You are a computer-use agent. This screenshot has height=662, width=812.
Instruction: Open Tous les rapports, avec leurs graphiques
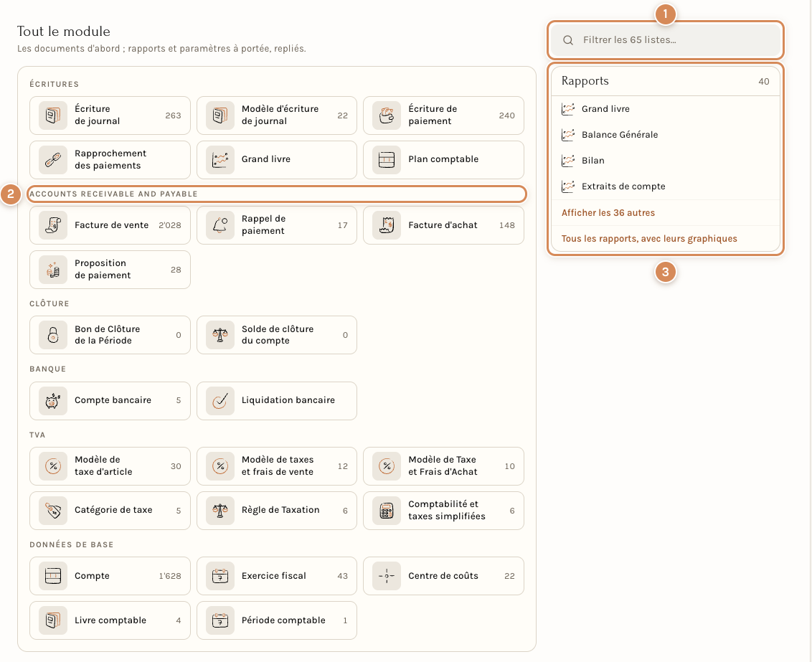click(649, 239)
